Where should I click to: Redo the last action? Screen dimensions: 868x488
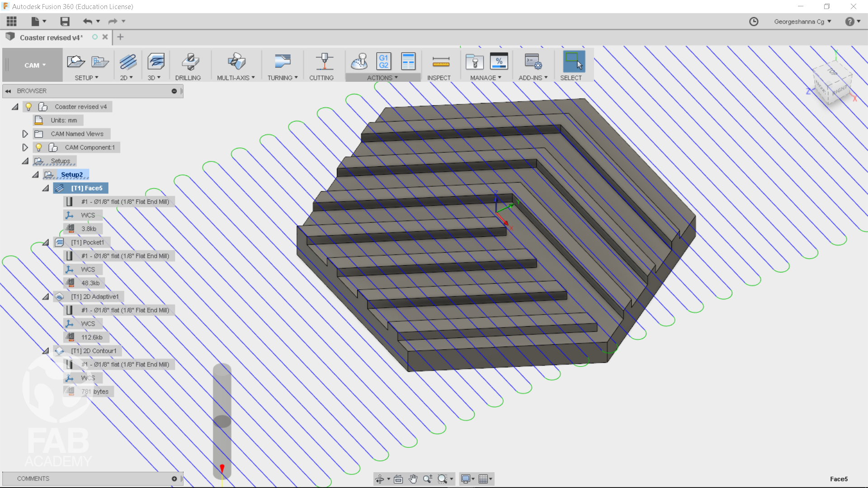click(x=113, y=21)
